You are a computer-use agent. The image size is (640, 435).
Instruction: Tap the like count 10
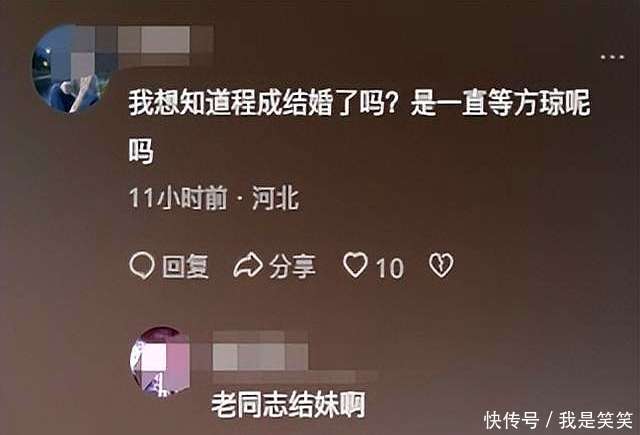(390, 268)
